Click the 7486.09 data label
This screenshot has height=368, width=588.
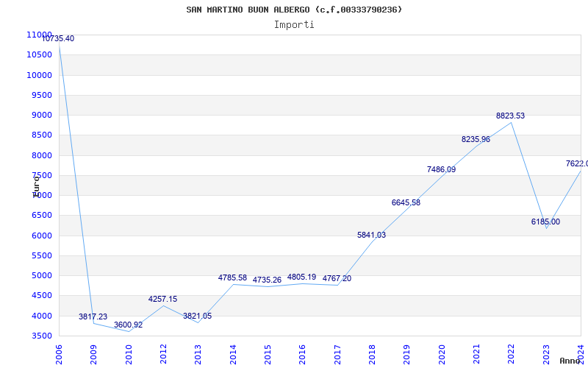click(441, 170)
